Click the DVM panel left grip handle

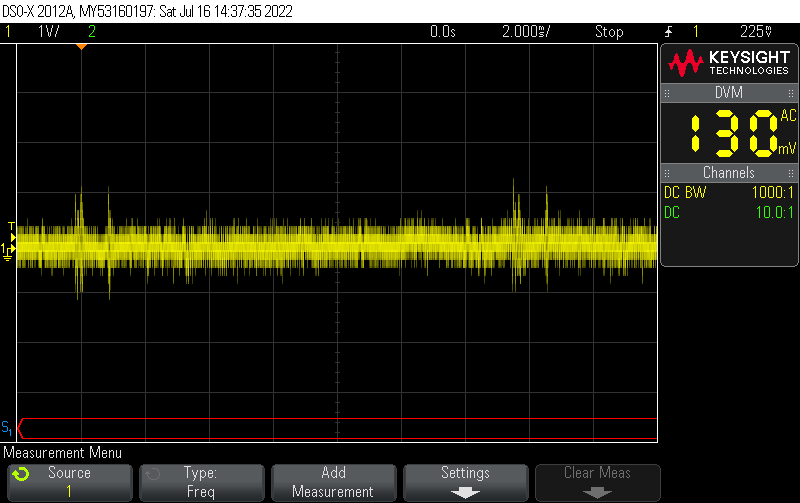click(667, 93)
